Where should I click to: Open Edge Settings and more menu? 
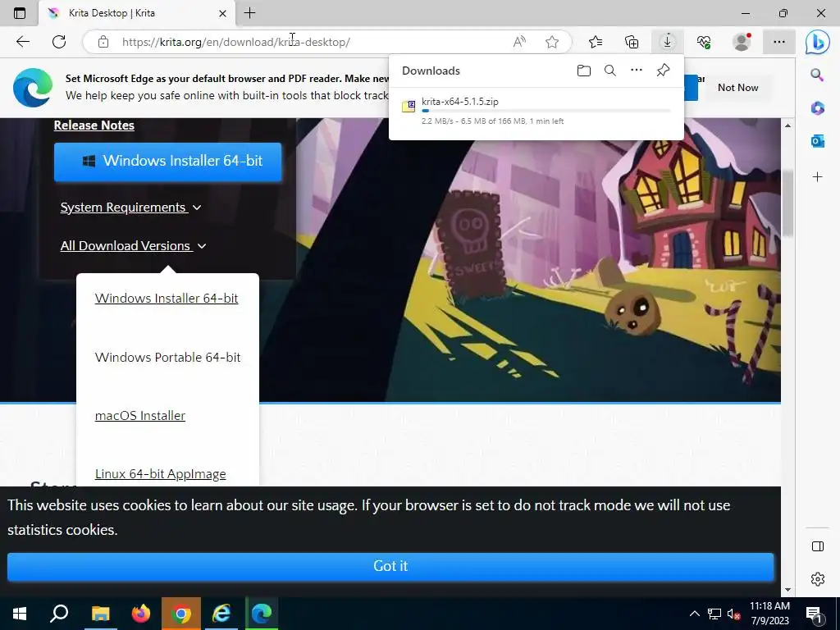[779, 42]
